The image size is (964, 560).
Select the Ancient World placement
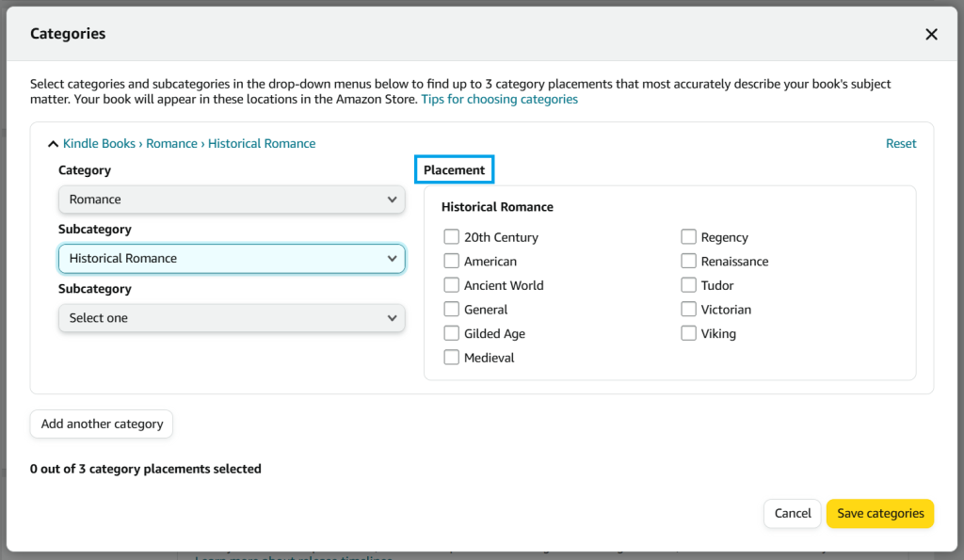451,285
